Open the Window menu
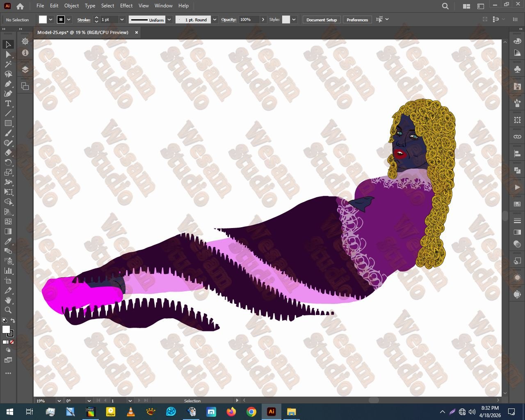Image resolution: width=525 pixels, height=420 pixels. point(164,6)
